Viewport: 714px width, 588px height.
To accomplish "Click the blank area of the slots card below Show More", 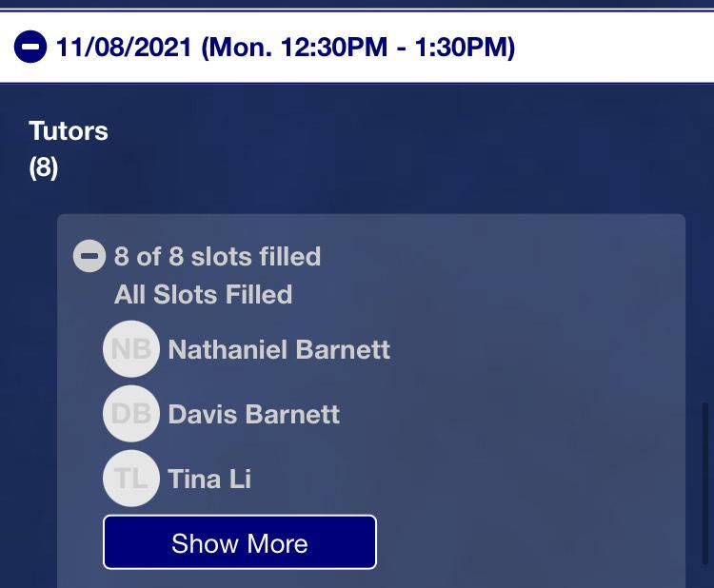I will (371, 578).
